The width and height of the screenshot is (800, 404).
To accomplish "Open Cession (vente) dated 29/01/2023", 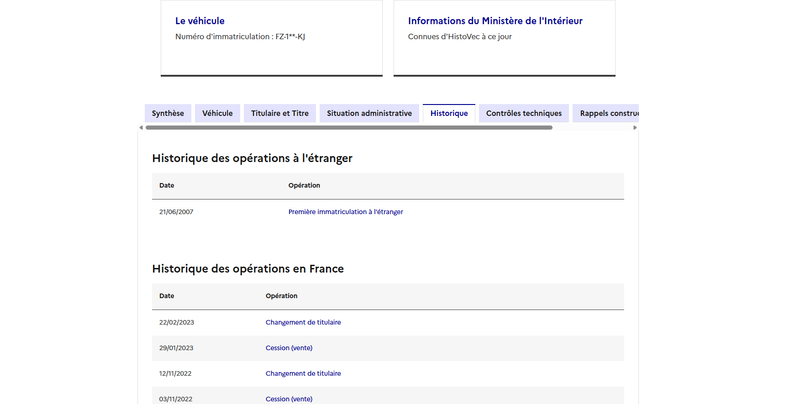I will pos(289,348).
